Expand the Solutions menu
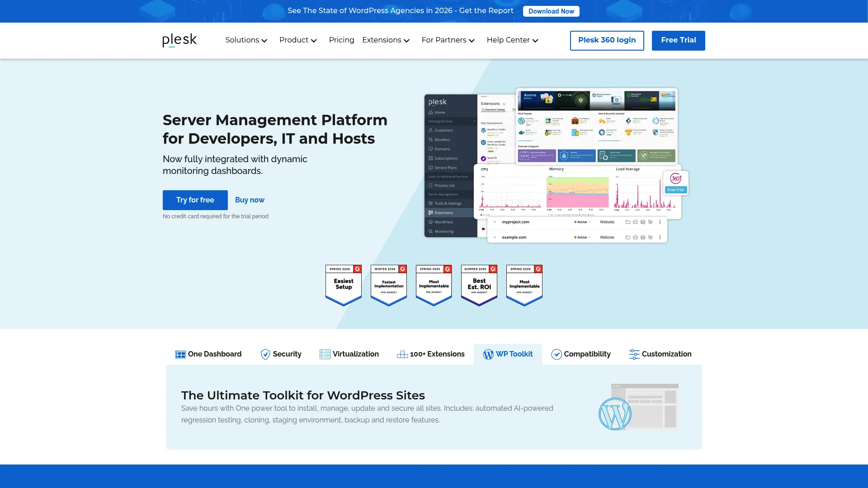 click(246, 40)
